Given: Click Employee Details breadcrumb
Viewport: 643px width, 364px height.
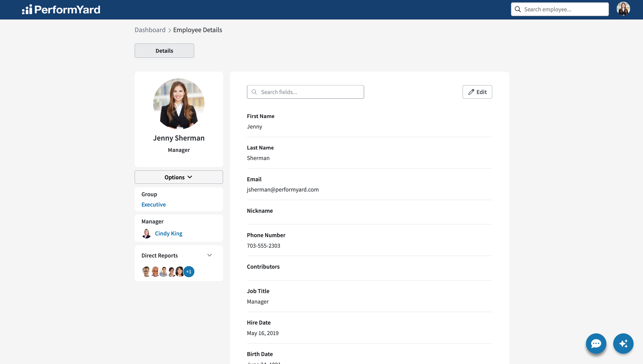Looking at the screenshot, I should coord(198,30).
